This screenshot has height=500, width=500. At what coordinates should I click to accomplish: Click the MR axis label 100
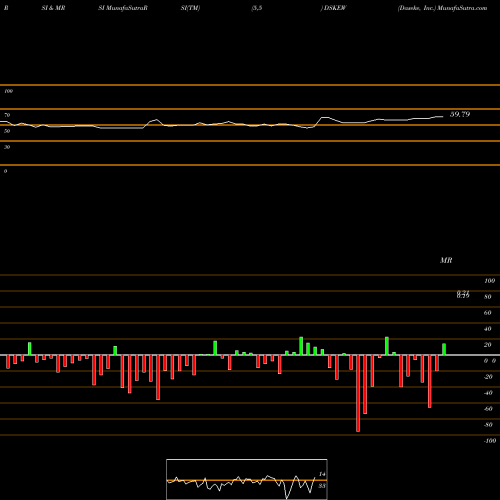(x=489, y=281)
